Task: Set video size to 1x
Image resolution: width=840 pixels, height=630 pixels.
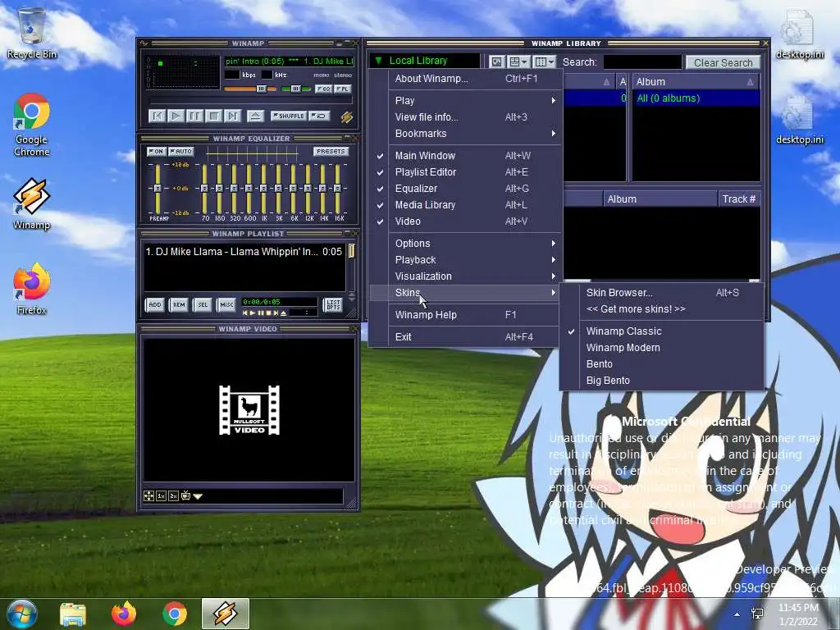Action: tap(162, 496)
